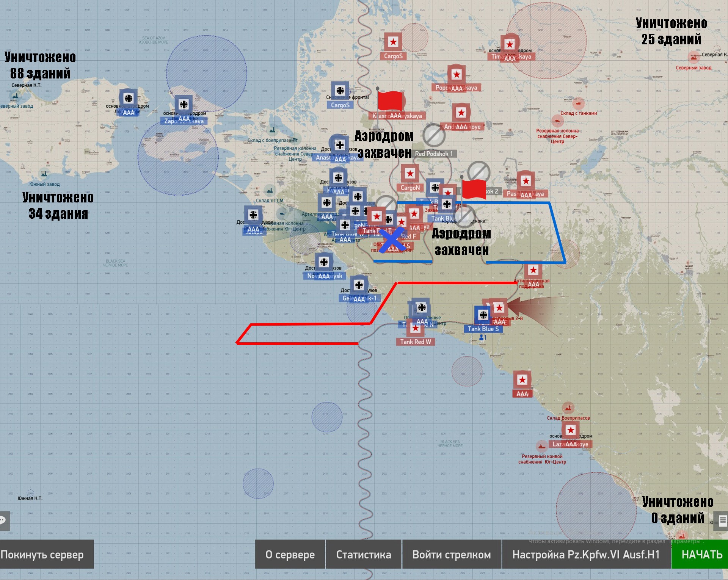Open the Статистика panel

pos(363,555)
